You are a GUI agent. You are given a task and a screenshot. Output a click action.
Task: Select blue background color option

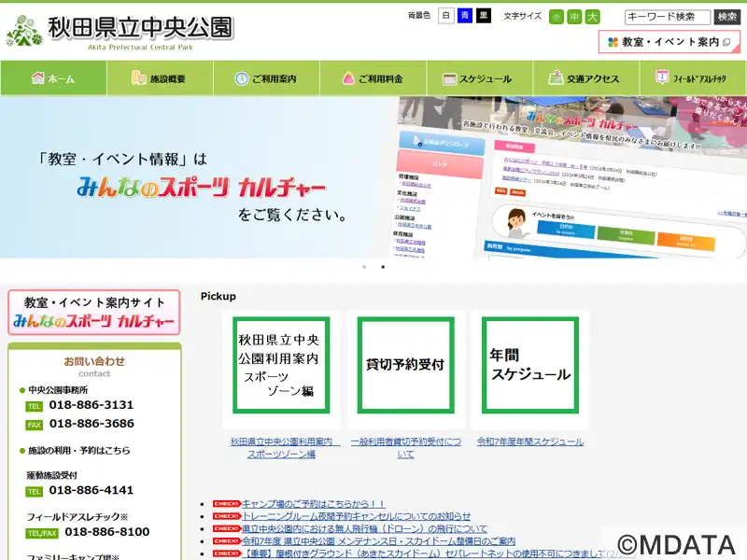[465, 16]
